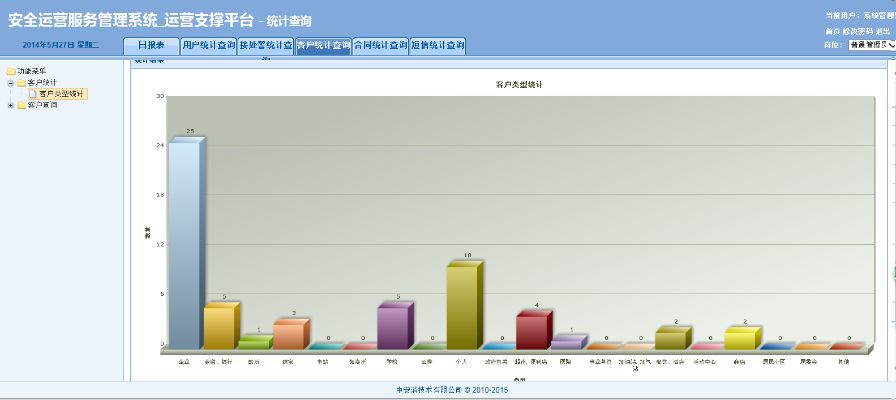Click the 客户查询 folder icon

[21, 104]
